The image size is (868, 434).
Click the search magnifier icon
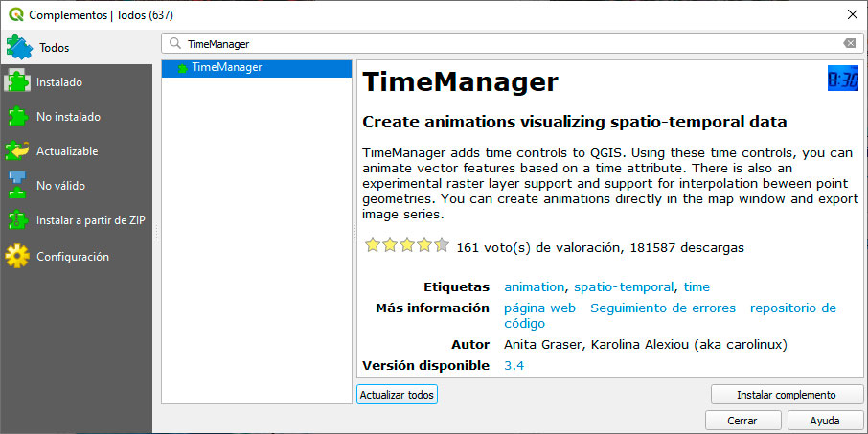click(x=175, y=44)
